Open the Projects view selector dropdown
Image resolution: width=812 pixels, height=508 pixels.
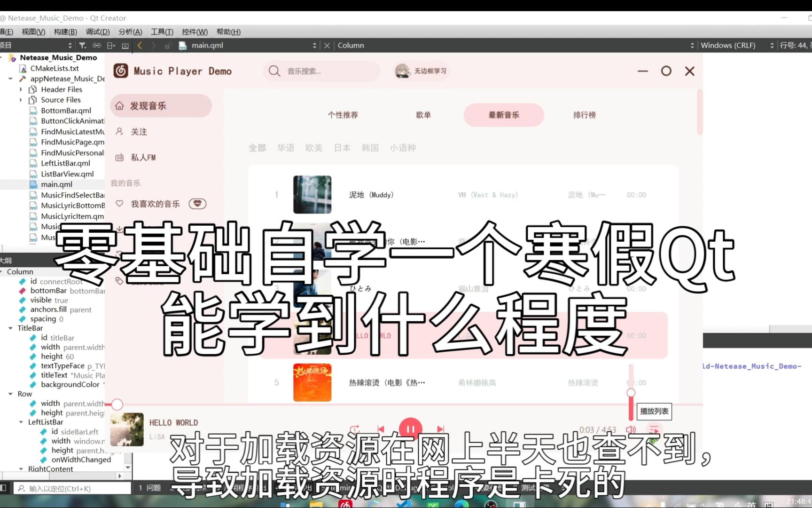coord(70,45)
